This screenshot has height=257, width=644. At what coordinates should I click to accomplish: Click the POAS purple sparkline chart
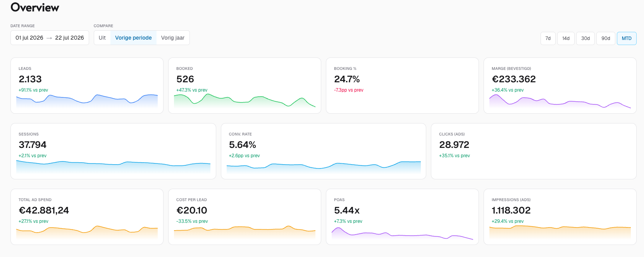(x=402, y=233)
